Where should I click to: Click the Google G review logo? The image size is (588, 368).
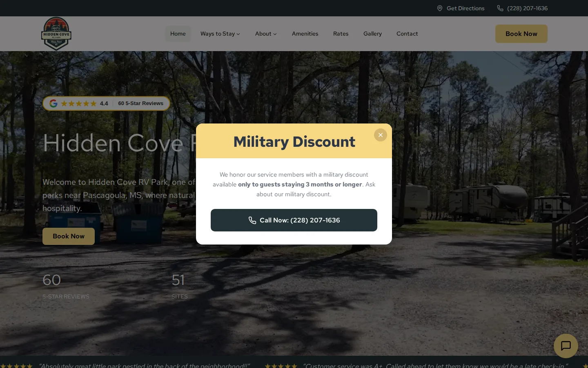pos(53,103)
